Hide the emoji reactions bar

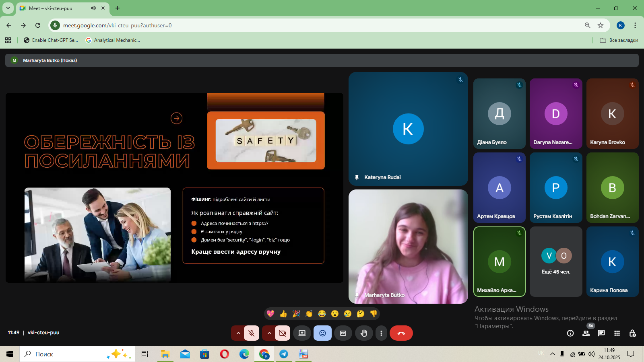point(322,333)
